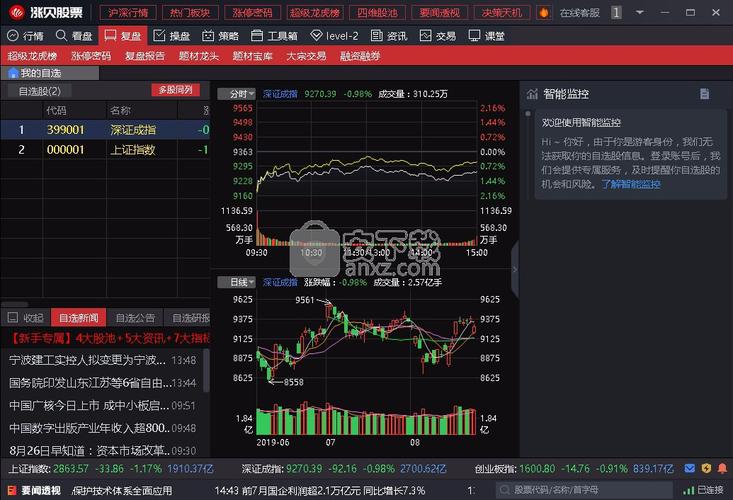Viewport: 733px width, 500px height.
Task: Open the 8月26日早知道 news item
Action: point(103,450)
